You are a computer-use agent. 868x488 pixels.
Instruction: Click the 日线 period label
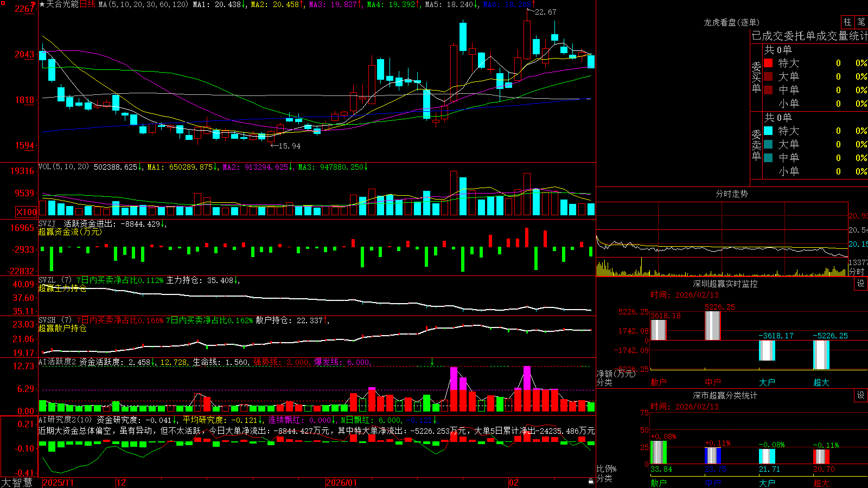(x=87, y=4)
